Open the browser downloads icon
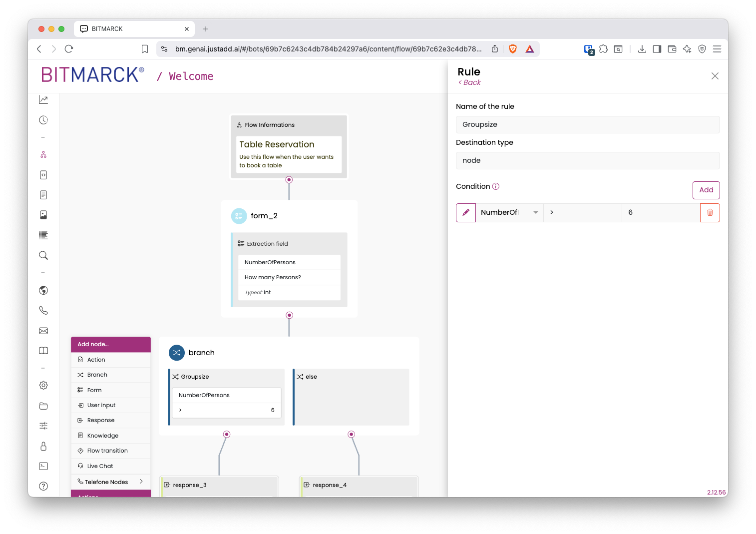 pyautogui.click(x=642, y=49)
